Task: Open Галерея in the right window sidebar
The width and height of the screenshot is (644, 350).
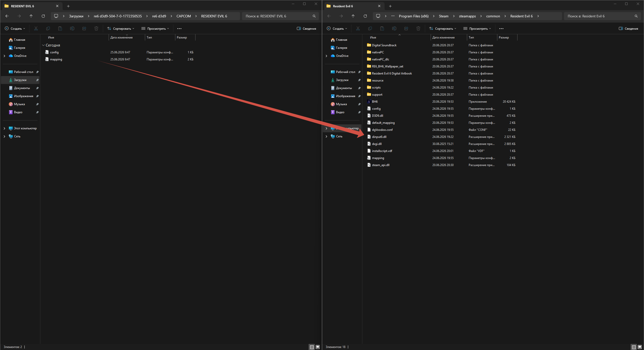Action: tap(342, 48)
